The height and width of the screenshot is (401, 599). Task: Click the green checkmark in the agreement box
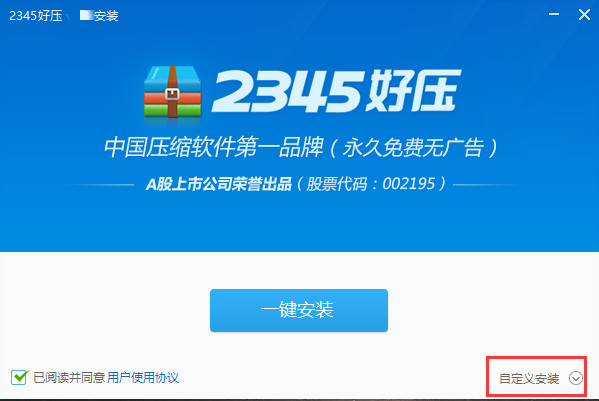click(x=20, y=377)
